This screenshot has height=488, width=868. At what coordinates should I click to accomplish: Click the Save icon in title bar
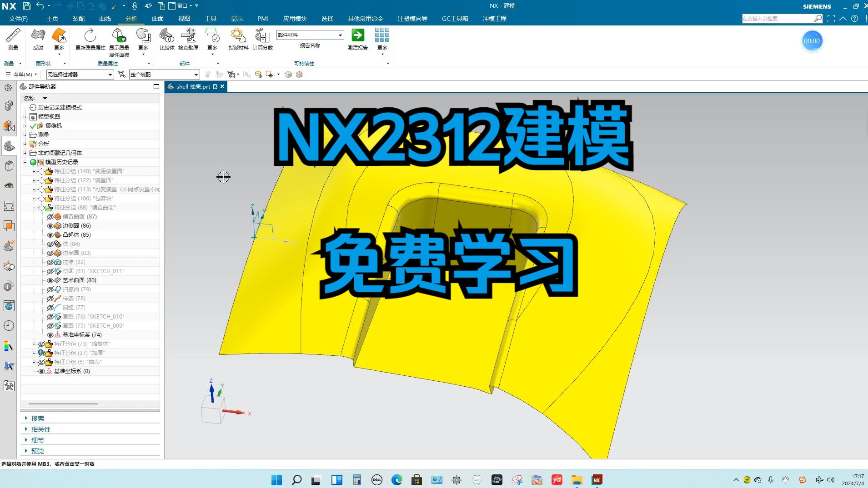click(x=26, y=6)
